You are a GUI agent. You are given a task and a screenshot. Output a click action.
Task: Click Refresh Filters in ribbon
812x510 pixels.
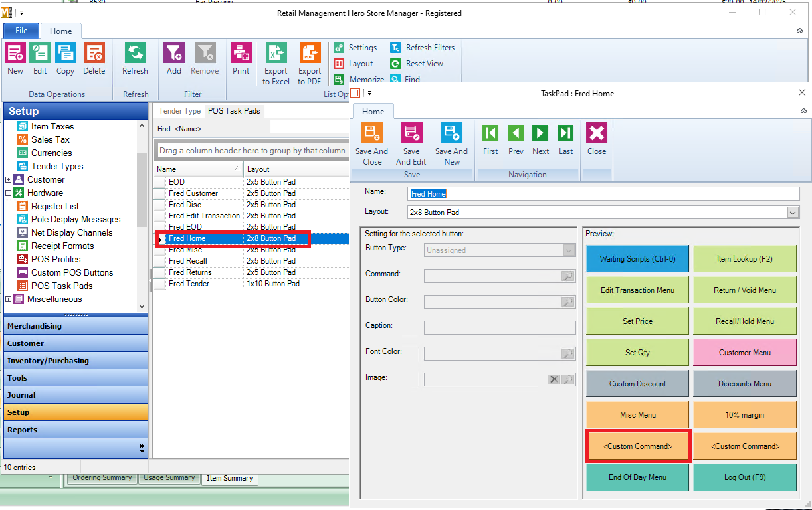tap(423, 48)
